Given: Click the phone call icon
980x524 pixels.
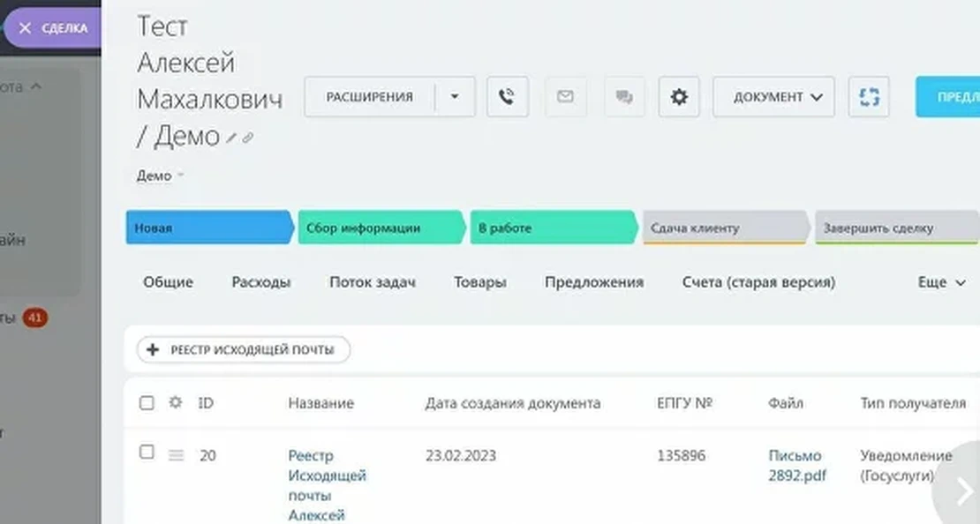Looking at the screenshot, I should click(506, 97).
